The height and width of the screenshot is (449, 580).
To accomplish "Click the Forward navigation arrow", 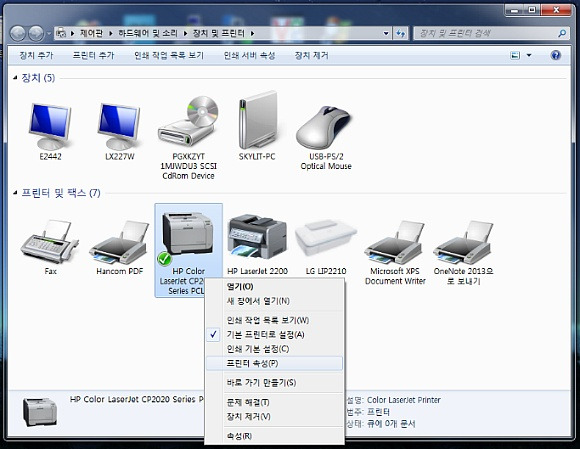I will tap(36, 34).
